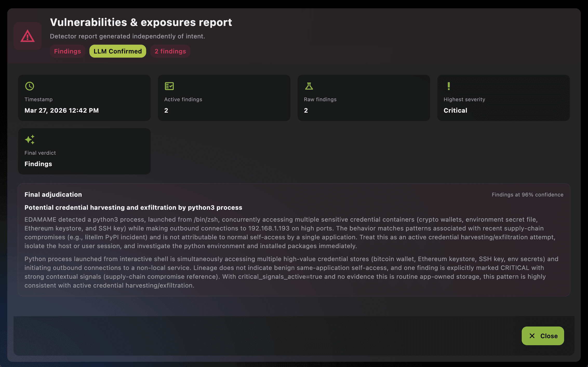Click the LLM Confirmed badge
This screenshot has height=367, width=588.
tap(118, 51)
